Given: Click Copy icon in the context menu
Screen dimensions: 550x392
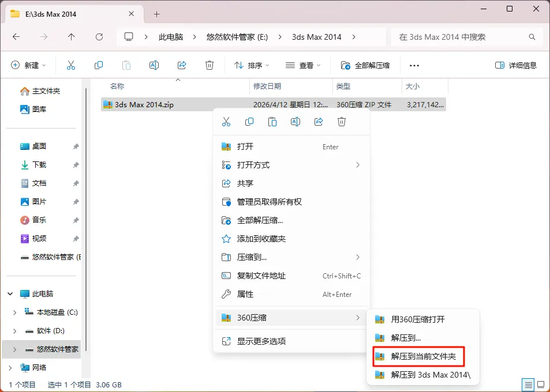Looking at the screenshot, I should 249,122.
